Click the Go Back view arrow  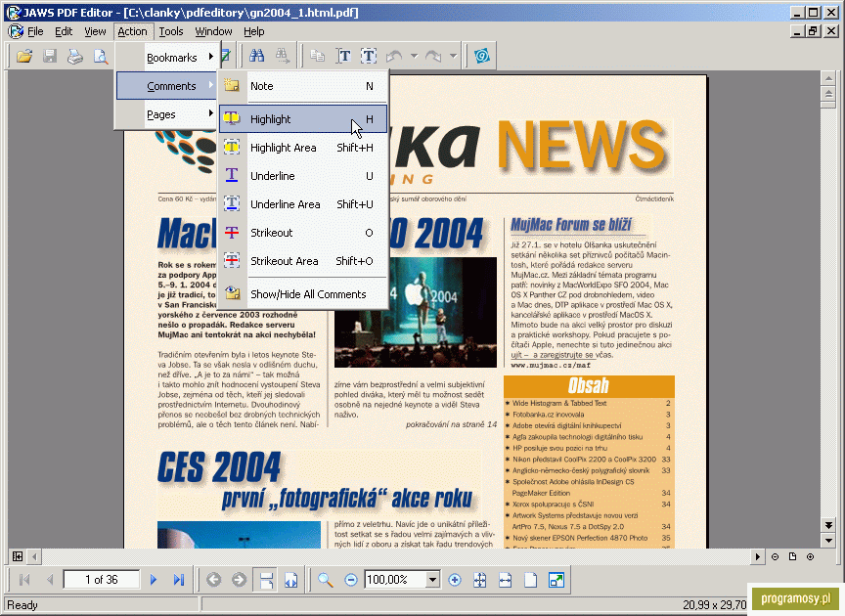click(214, 580)
